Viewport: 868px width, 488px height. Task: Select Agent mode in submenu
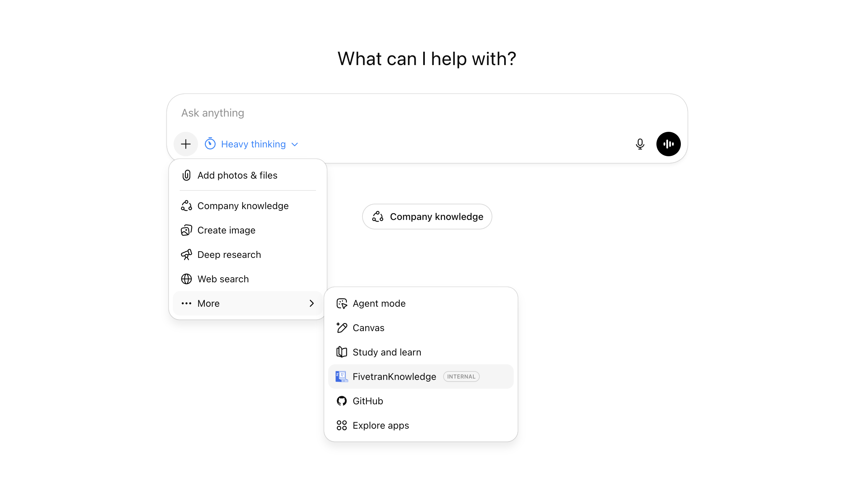(379, 303)
